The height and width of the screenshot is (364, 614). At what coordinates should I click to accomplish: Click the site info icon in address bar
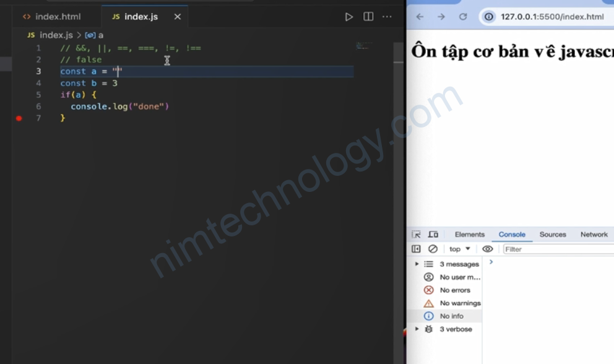coord(490,17)
